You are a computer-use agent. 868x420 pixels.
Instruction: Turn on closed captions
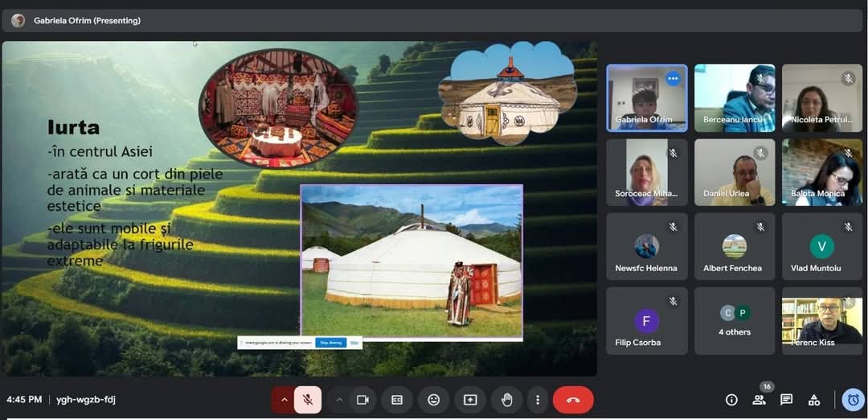[x=397, y=400]
